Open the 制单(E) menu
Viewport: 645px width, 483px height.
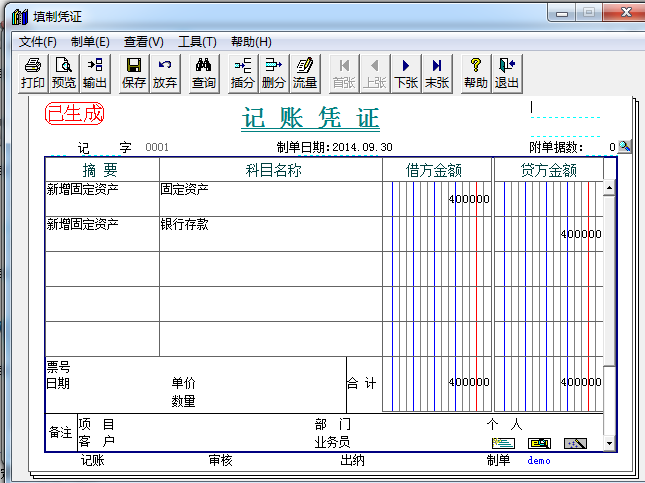[90, 42]
